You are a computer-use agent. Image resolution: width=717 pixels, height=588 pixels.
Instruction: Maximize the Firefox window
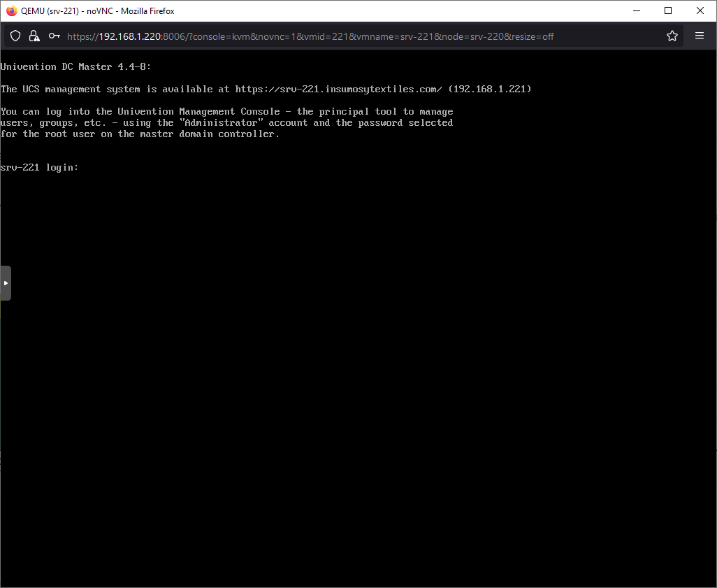tap(667, 11)
